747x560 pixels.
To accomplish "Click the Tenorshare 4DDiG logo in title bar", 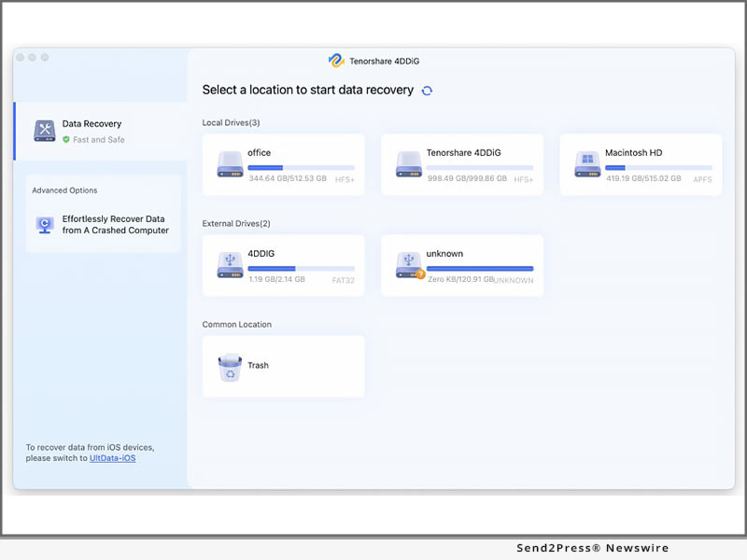I will 336,61.
